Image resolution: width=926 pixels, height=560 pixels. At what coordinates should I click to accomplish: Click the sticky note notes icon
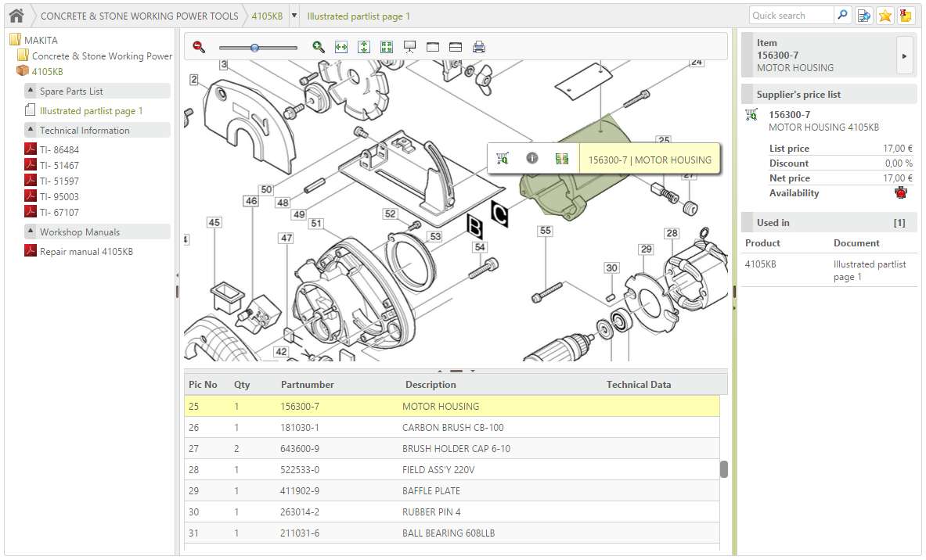click(906, 14)
